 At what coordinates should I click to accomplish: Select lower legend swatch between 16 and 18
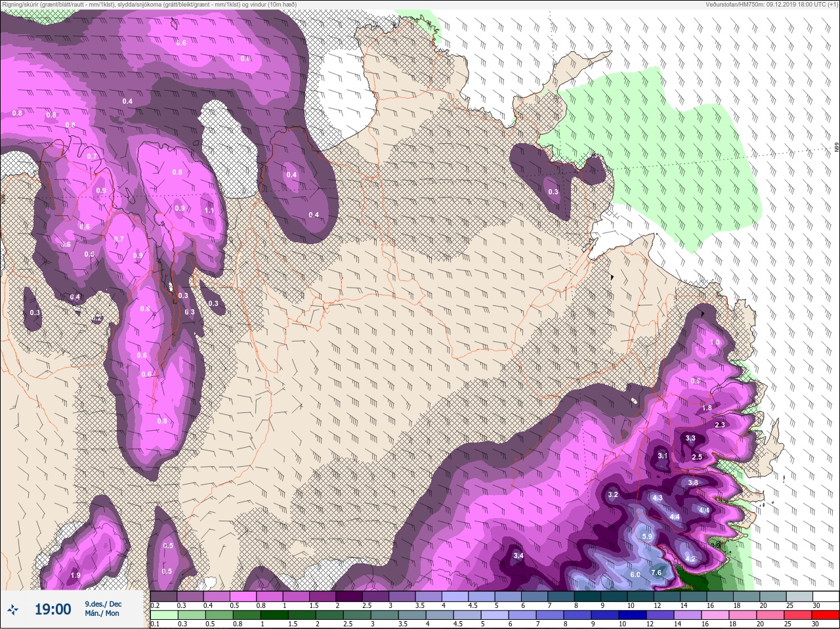(x=717, y=615)
